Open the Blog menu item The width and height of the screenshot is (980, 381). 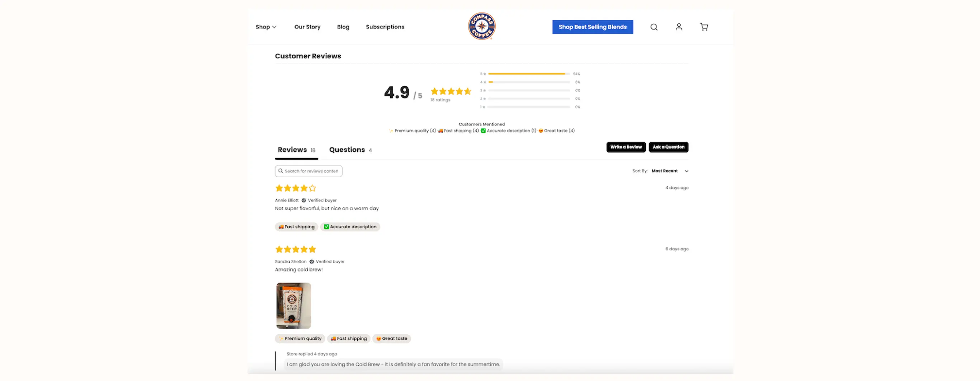coord(343,27)
